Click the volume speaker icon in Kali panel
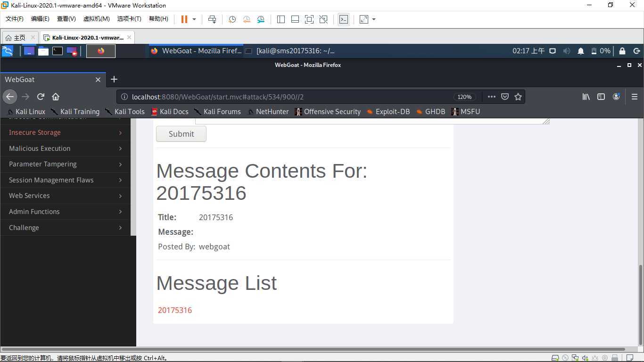The width and height of the screenshot is (644, 362). click(x=567, y=51)
